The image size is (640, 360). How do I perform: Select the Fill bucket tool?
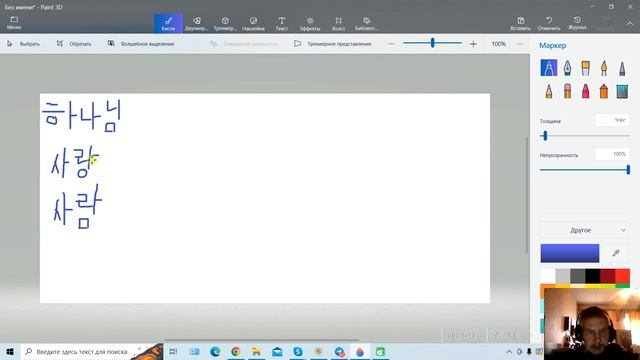pyautogui.click(x=622, y=91)
